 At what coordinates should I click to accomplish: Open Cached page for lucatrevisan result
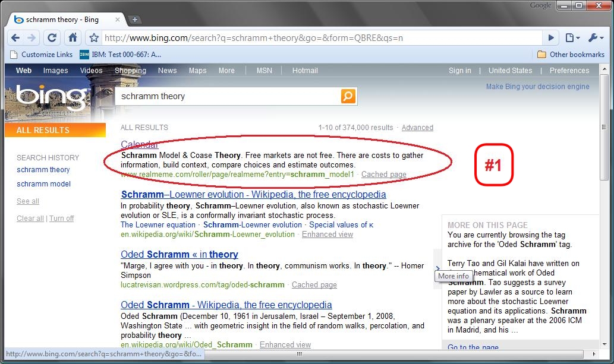[314, 284]
